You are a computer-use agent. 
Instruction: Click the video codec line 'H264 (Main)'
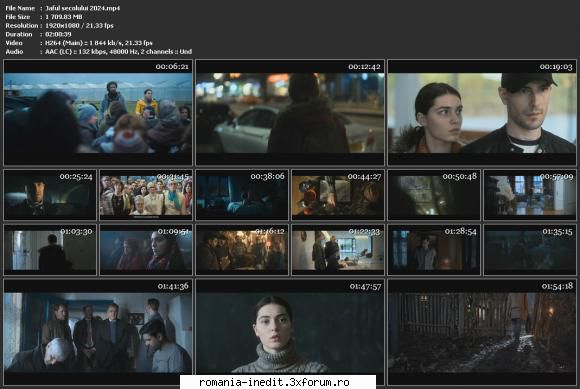click(99, 43)
